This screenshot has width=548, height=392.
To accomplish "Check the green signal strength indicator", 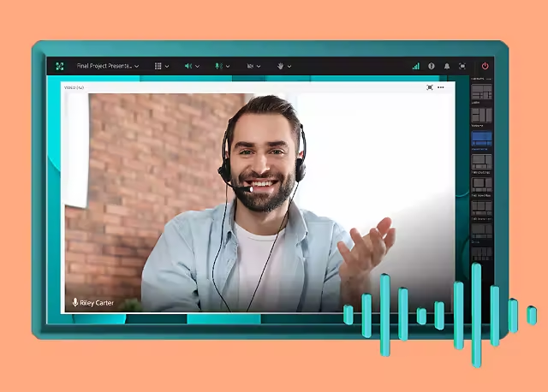I will [x=416, y=66].
